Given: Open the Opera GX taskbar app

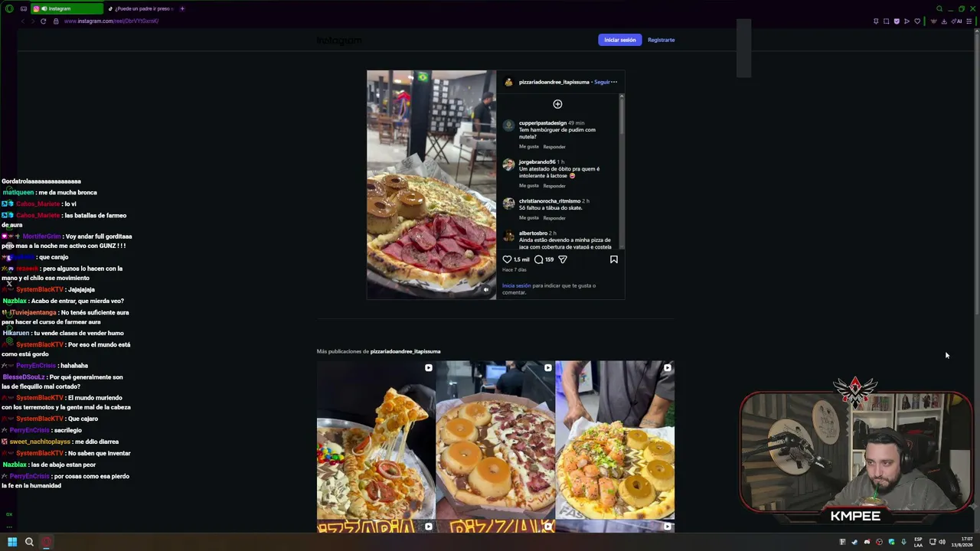Looking at the screenshot, I should point(46,542).
